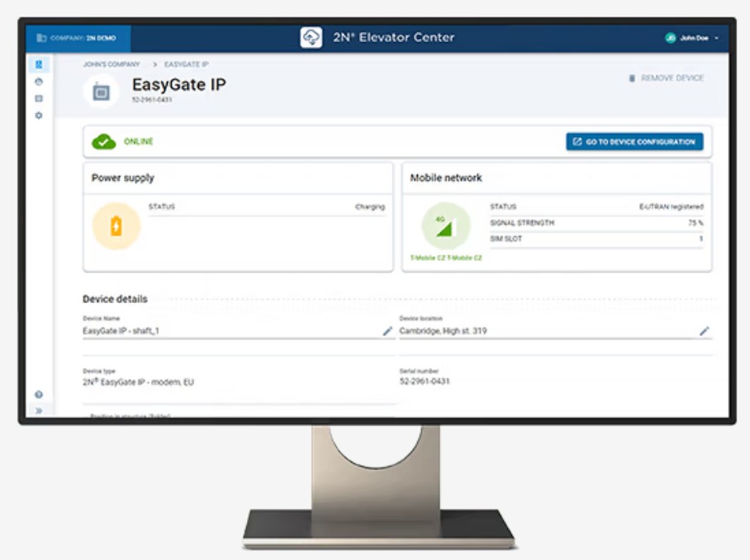Screen dimensions: 750x560
Task: Click the Remove Device button
Action: pos(667,78)
